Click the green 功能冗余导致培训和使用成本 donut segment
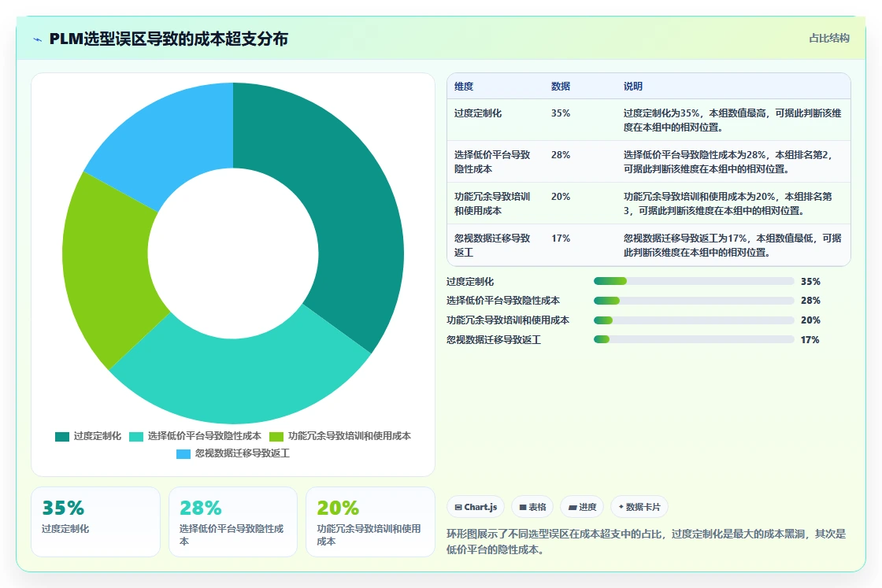The image size is (882, 588). click(107, 270)
